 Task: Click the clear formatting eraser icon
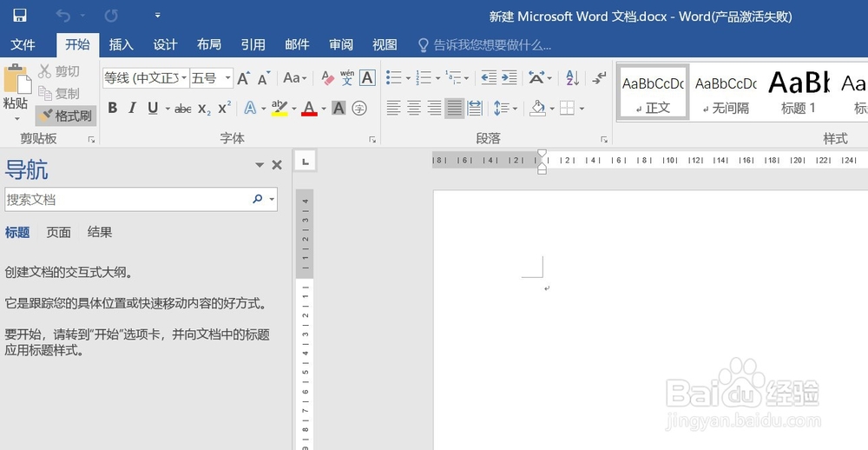pos(327,78)
